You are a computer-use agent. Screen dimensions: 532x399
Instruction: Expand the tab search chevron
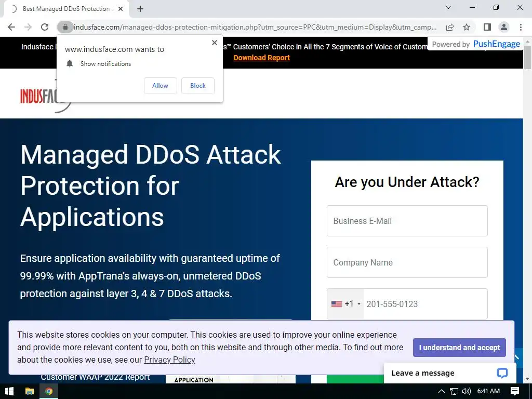[x=448, y=7]
